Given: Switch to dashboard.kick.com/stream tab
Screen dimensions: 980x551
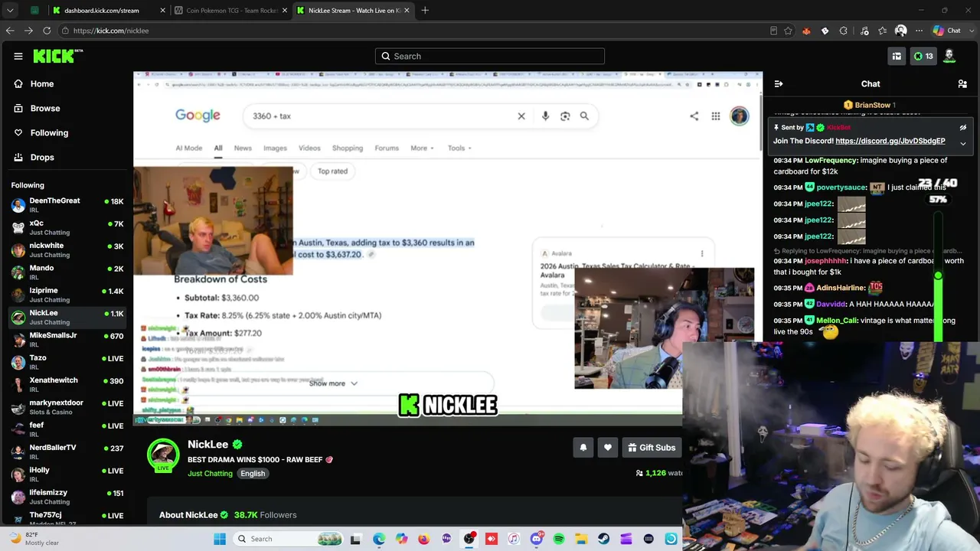Looking at the screenshot, I should point(109,11).
